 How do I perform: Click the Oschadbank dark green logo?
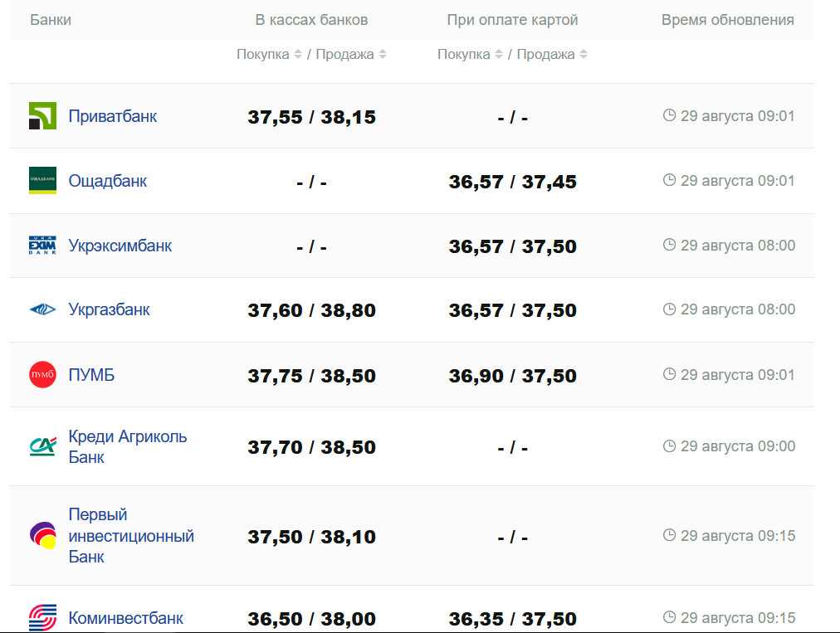[42, 181]
